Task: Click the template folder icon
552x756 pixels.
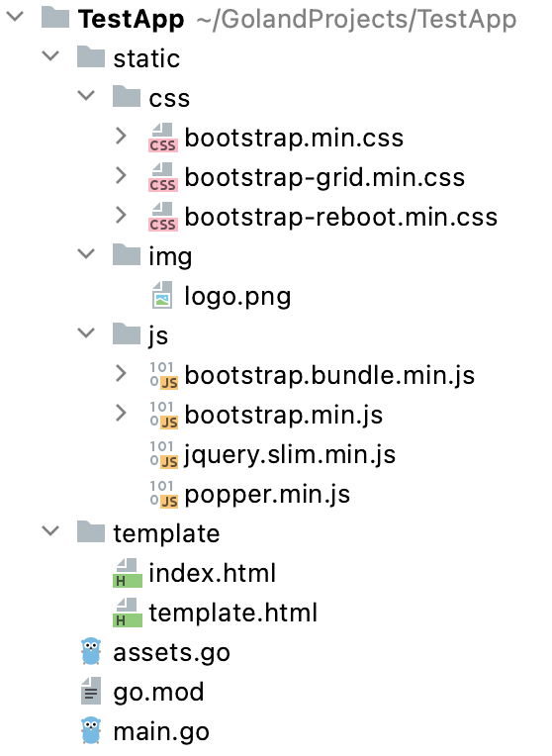Action: (x=91, y=531)
